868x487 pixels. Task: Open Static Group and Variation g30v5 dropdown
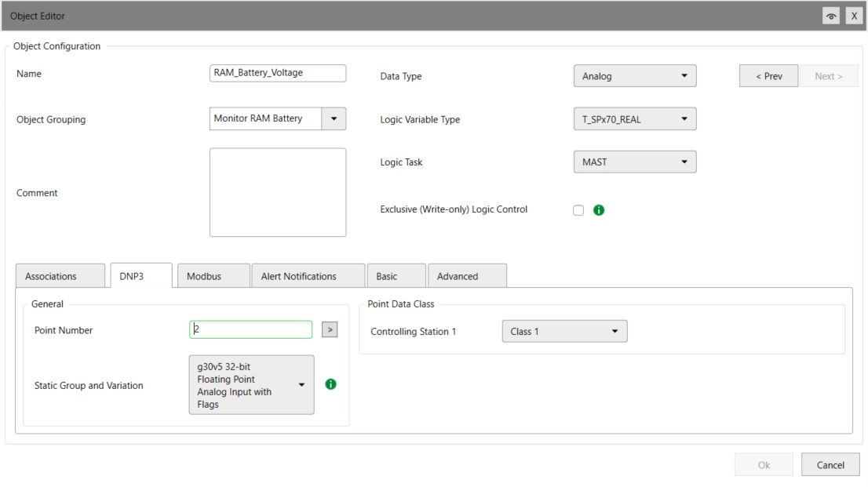[251, 384]
